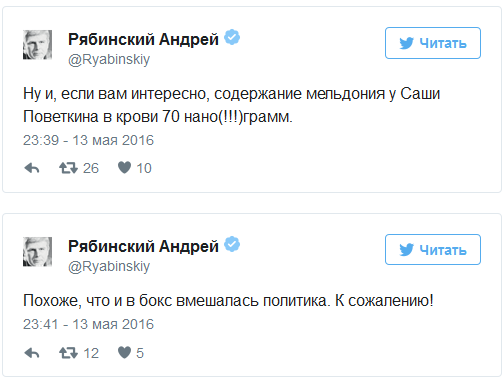Open timestamp 23:39 - 13 мая 2016
This screenshot has height=387, width=504.
click(88, 140)
